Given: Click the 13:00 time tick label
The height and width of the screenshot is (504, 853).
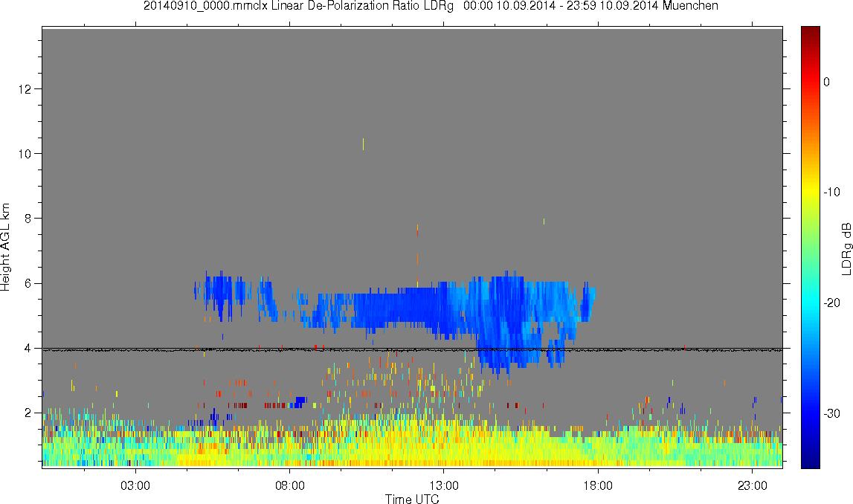Looking at the screenshot, I should (x=444, y=485).
